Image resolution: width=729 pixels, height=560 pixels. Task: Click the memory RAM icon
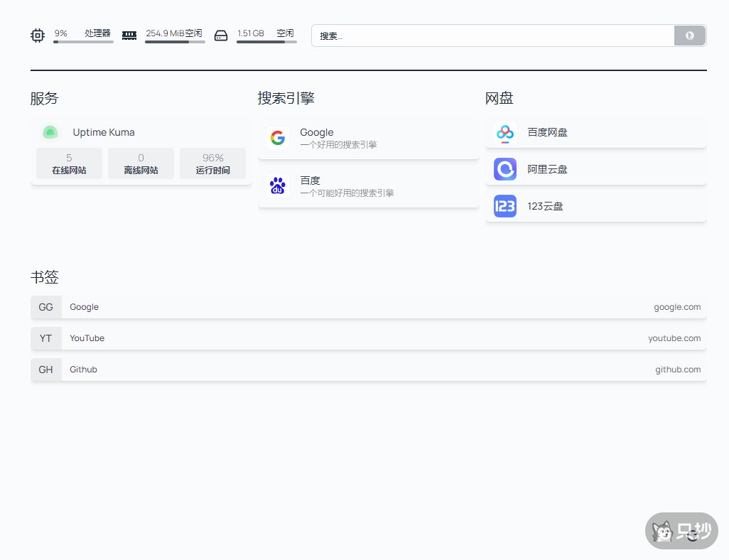(129, 36)
